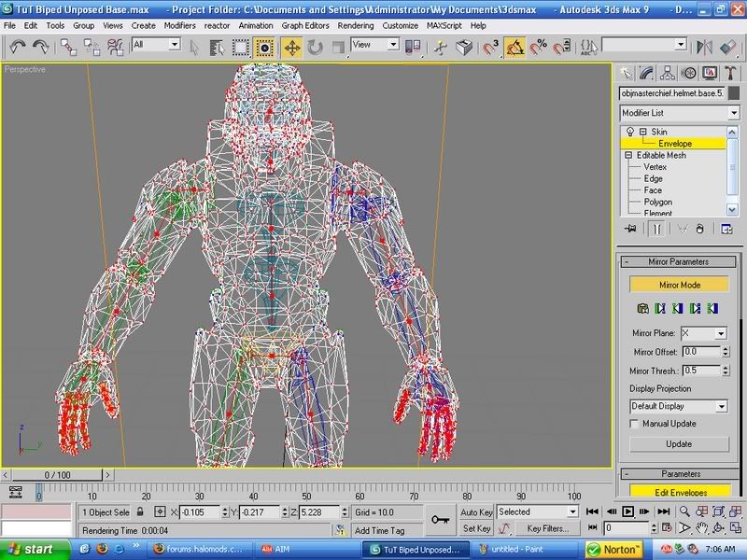The height and width of the screenshot is (560, 747).
Task: Enable the Manual Update checkbox
Action: point(634,424)
